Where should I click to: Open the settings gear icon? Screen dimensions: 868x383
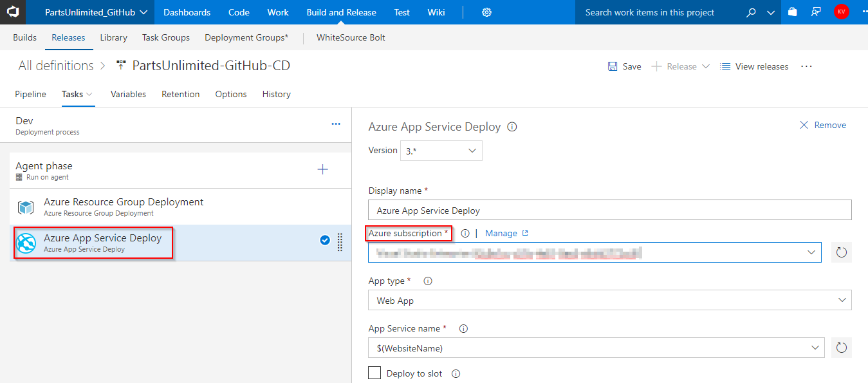point(487,12)
